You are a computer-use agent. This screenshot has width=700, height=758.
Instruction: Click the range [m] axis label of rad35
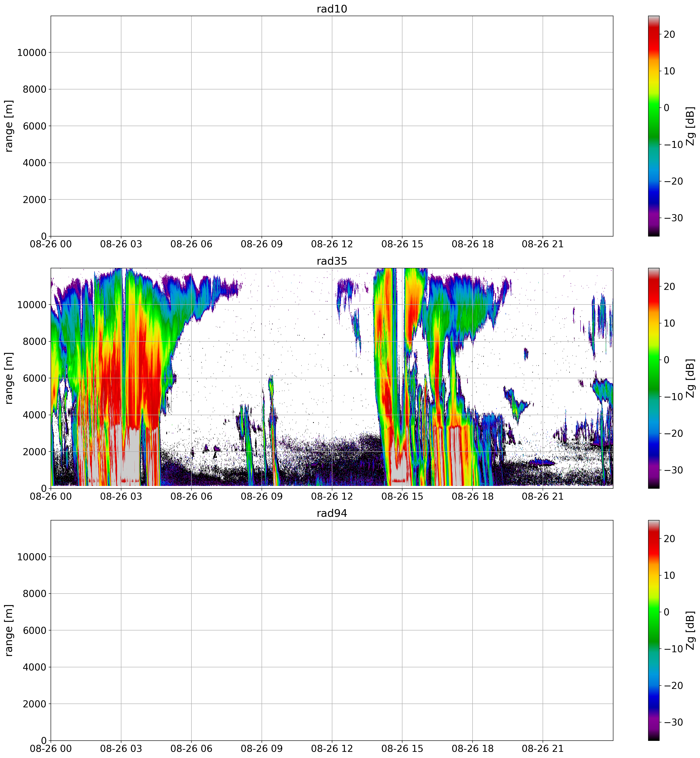pyautogui.click(x=9, y=378)
